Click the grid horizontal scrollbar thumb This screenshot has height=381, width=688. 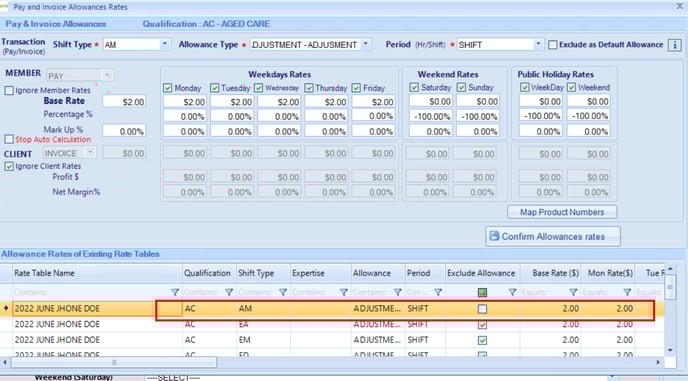pos(114,363)
